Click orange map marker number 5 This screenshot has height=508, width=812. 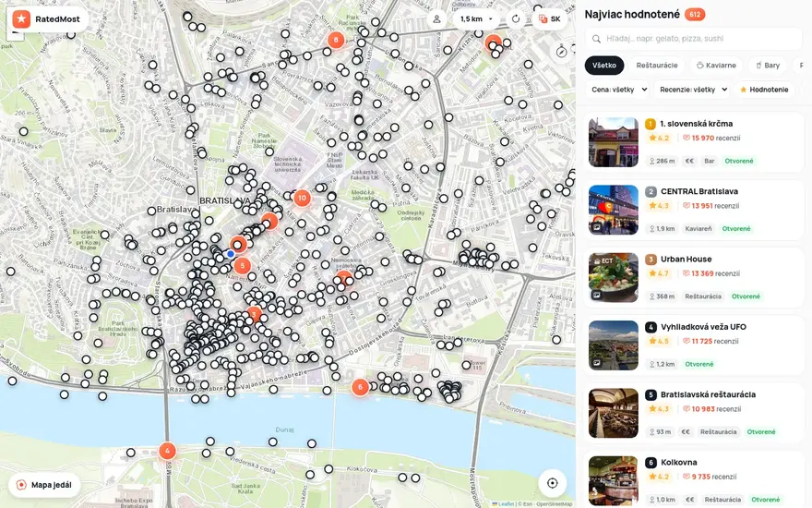click(x=243, y=266)
